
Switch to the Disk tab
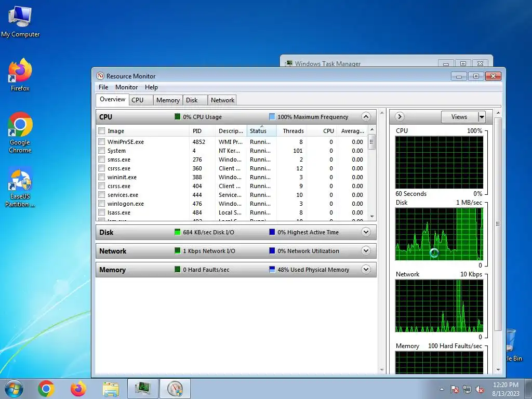pos(195,100)
